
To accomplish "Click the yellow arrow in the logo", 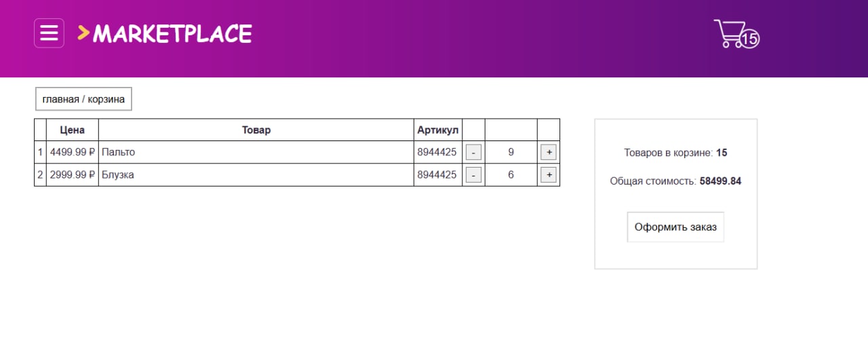I will tap(83, 33).
